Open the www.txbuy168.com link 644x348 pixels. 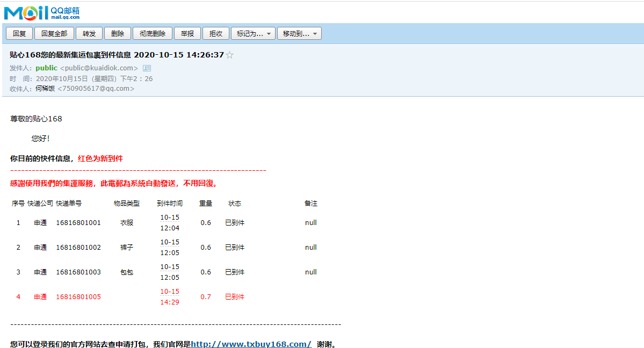click(x=251, y=344)
